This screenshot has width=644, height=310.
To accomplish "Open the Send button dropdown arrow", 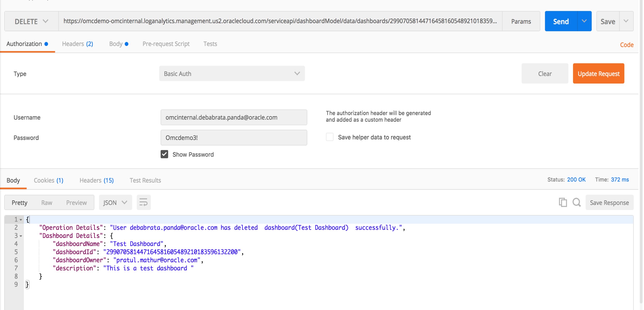I will pyautogui.click(x=584, y=21).
